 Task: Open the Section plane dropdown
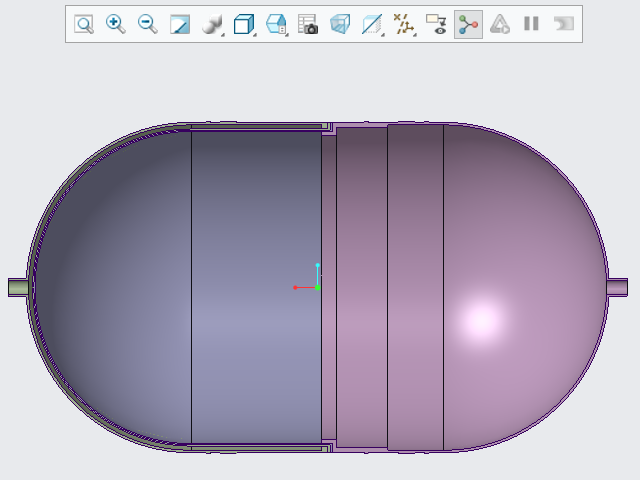[373, 24]
